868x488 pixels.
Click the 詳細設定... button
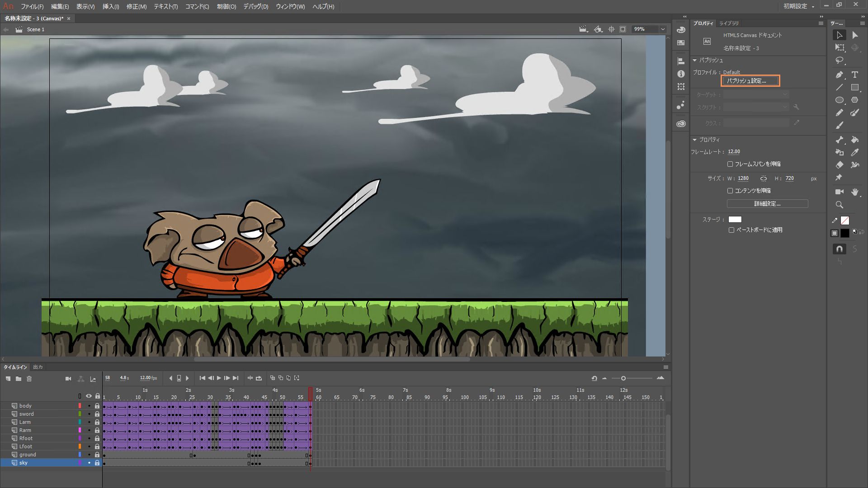(x=767, y=204)
